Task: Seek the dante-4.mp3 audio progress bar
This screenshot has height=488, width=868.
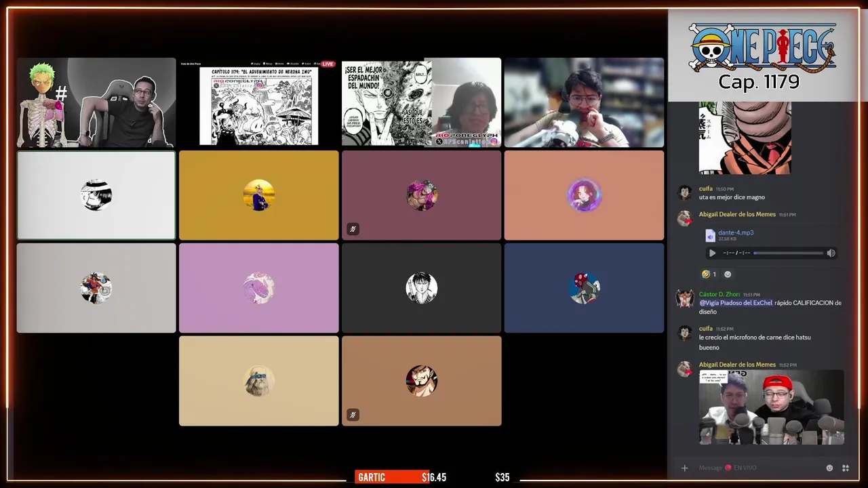Action: [x=789, y=253]
